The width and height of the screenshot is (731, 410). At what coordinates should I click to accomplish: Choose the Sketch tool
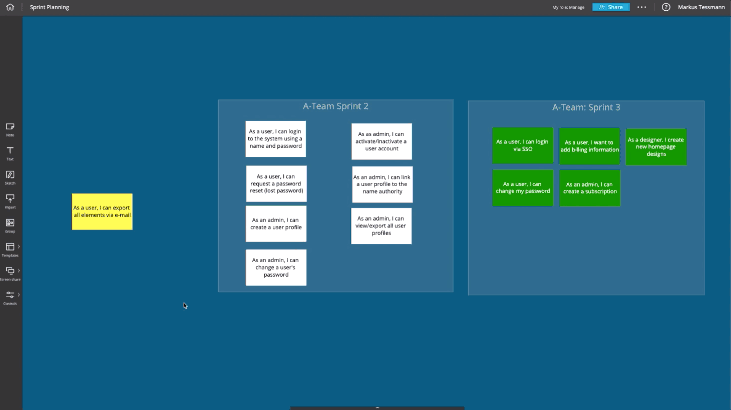click(x=10, y=176)
